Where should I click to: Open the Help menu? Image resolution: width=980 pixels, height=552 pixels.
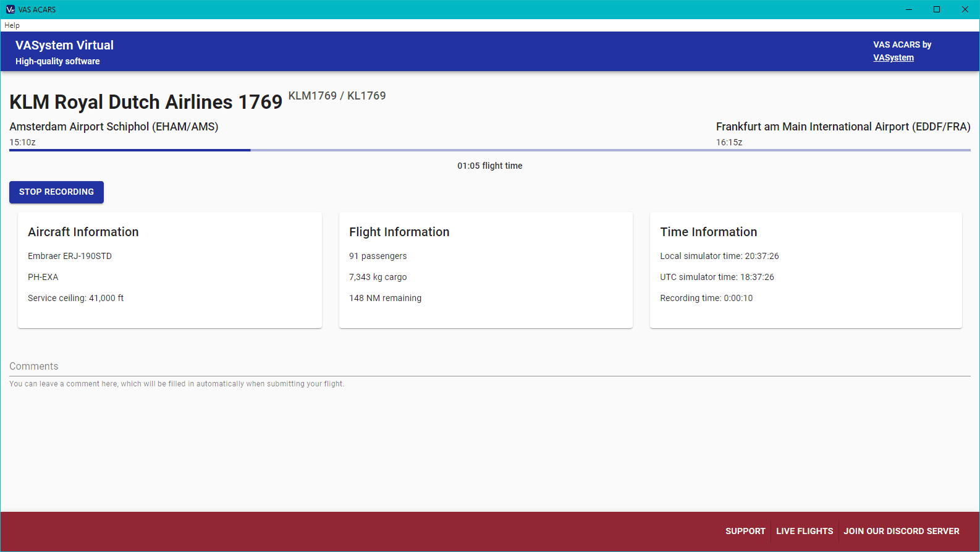pyautogui.click(x=12, y=25)
